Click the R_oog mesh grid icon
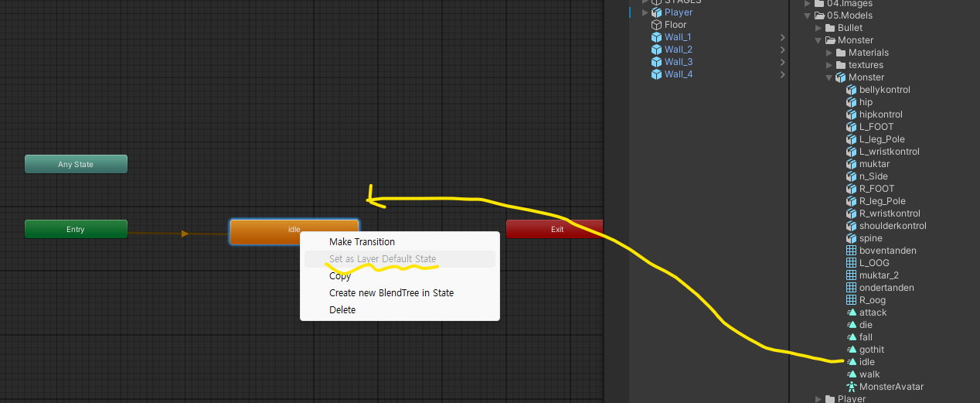The image size is (980, 403). point(852,300)
